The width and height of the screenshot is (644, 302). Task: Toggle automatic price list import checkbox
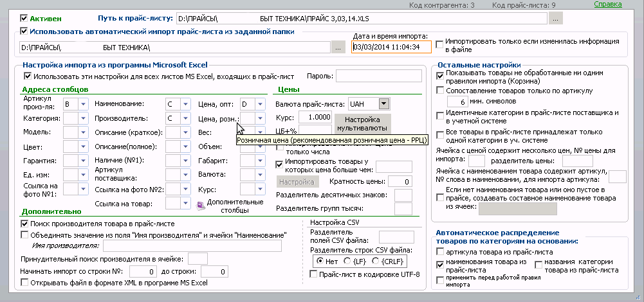tap(24, 31)
